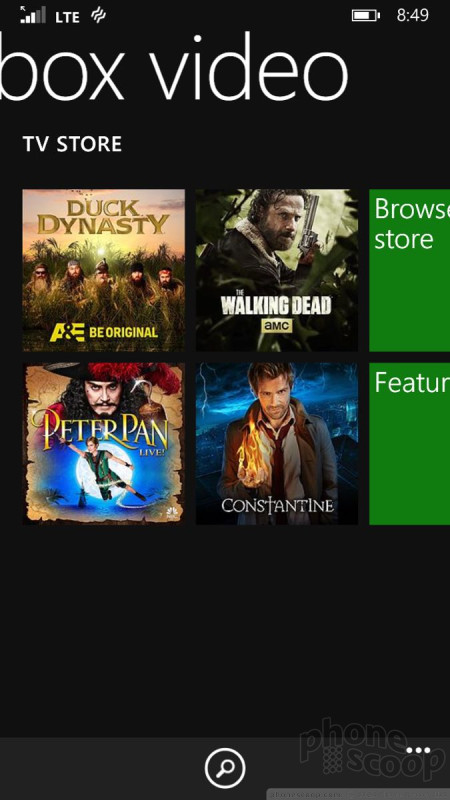Screen dimensions: 450x800
Task: Click the AMC logo on Walking Dead poster
Action: pos(277,326)
